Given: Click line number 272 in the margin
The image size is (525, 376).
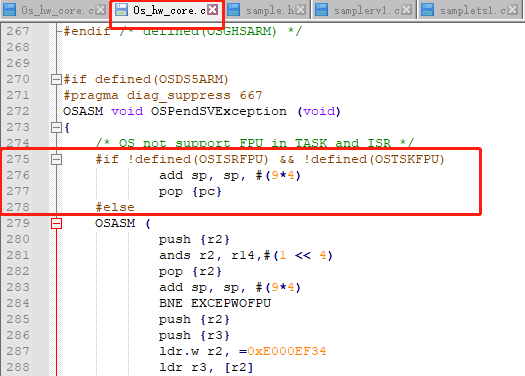Looking at the screenshot, I should point(18,111).
